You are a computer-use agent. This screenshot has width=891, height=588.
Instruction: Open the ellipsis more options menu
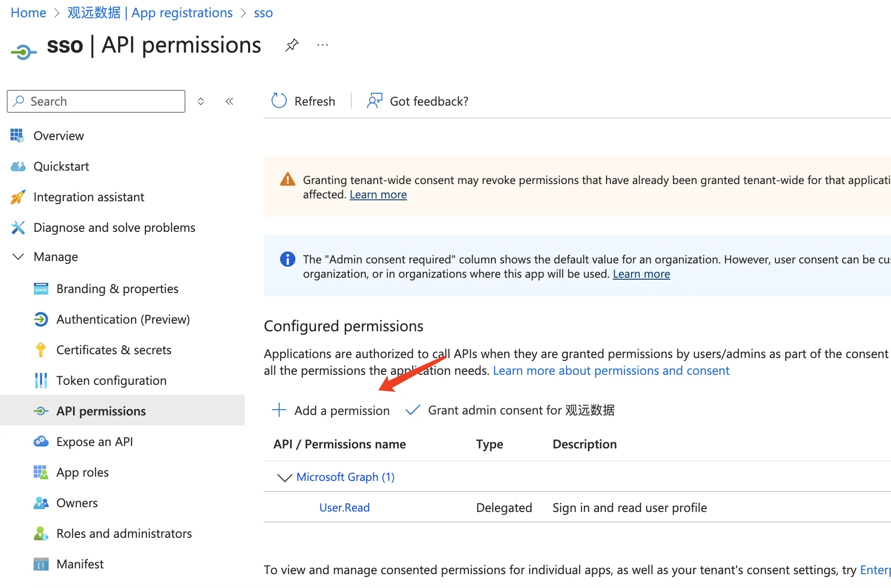point(323,45)
